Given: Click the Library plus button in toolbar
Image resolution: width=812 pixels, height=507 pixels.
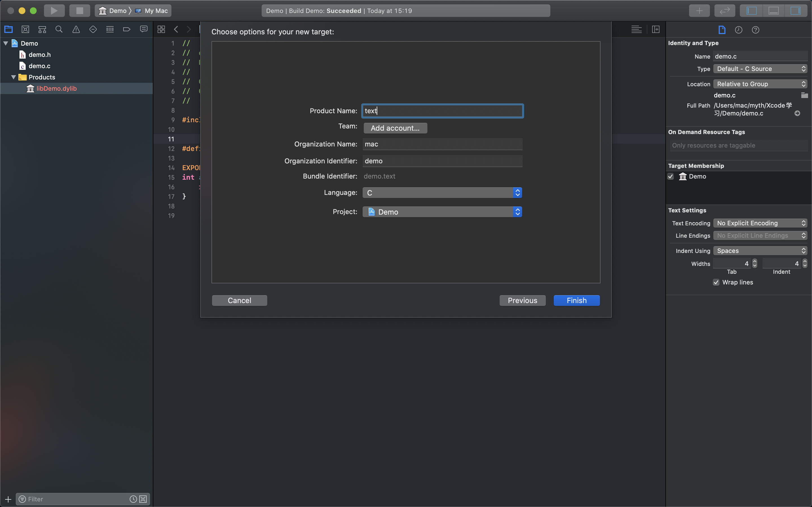Looking at the screenshot, I should tap(699, 11).
